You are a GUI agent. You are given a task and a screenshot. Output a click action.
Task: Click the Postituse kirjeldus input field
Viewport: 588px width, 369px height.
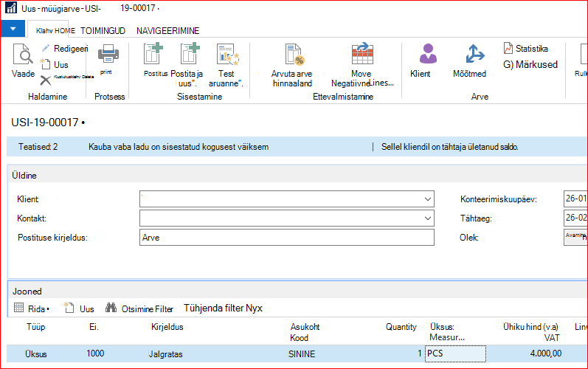click(x=287, y=238)
